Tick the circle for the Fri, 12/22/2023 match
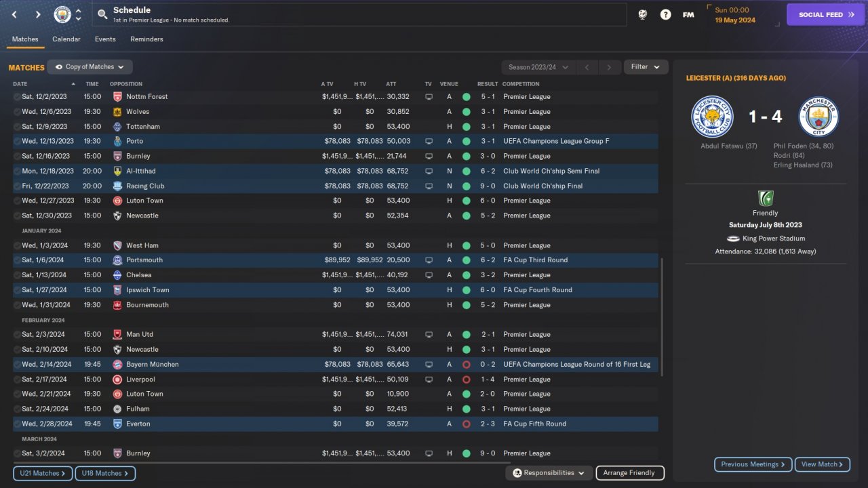Screen dimensions: 868x488 pyautogui.click(x=17, y=186)
